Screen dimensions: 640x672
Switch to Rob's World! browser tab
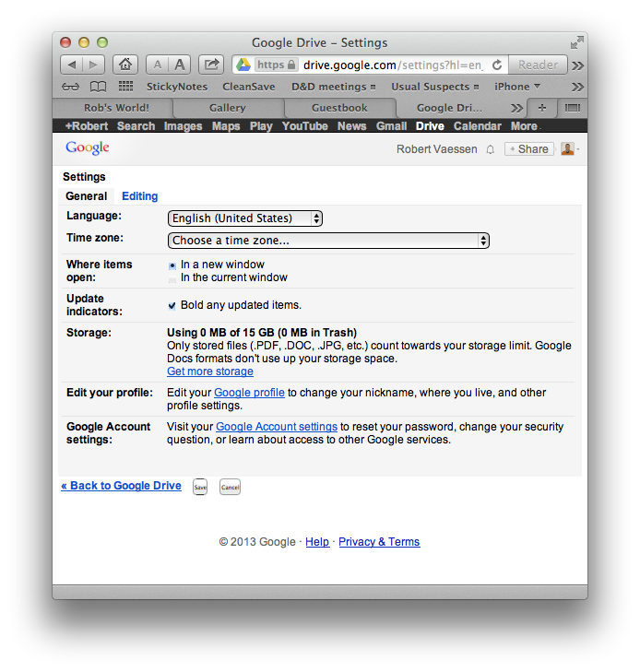(116, 108)
